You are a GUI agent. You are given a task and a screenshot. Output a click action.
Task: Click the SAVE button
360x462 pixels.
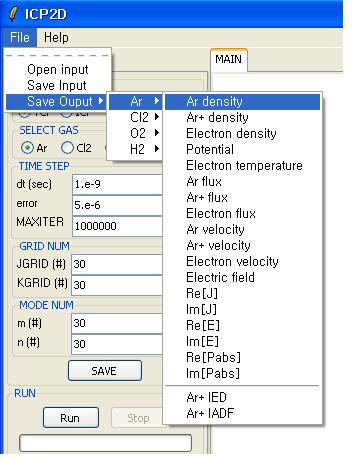pos(105,370)
